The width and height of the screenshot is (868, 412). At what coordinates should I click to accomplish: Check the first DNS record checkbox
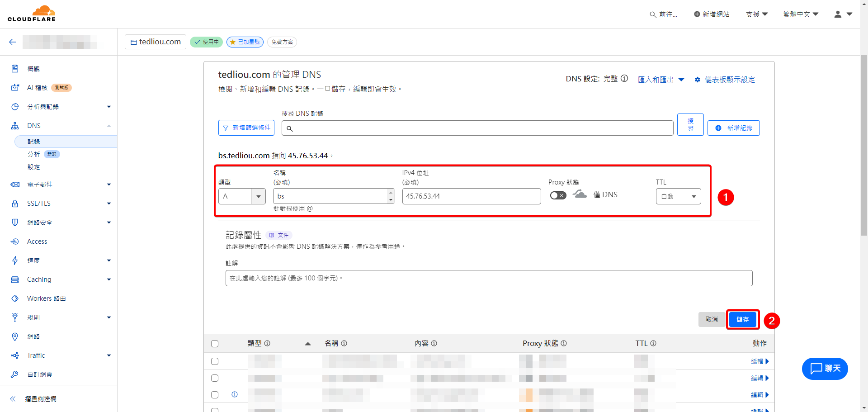coord(215,361)
